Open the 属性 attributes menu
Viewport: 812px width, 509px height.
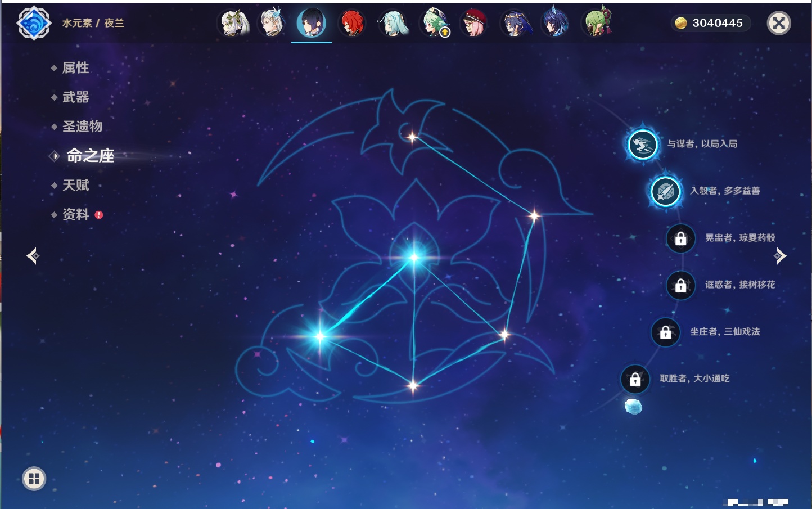point(75,68)
